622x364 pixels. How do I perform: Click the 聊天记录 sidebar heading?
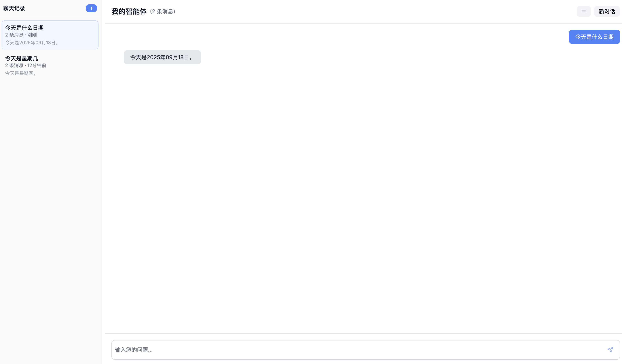point(14,8)
